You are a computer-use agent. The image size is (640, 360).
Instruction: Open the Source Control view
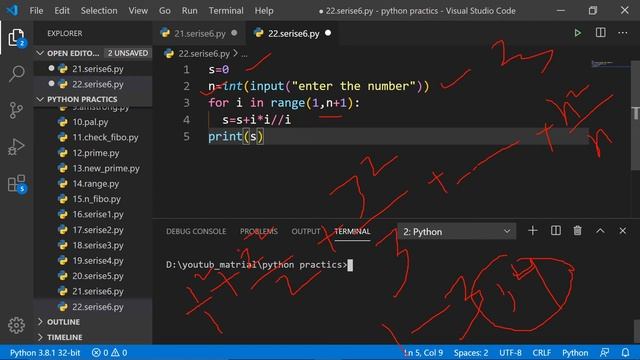[16, 110]
